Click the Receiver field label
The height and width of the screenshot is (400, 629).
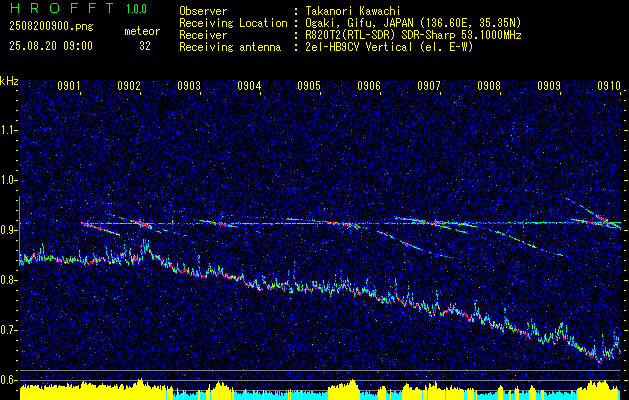pyautogui.click(x=203, y=35)
